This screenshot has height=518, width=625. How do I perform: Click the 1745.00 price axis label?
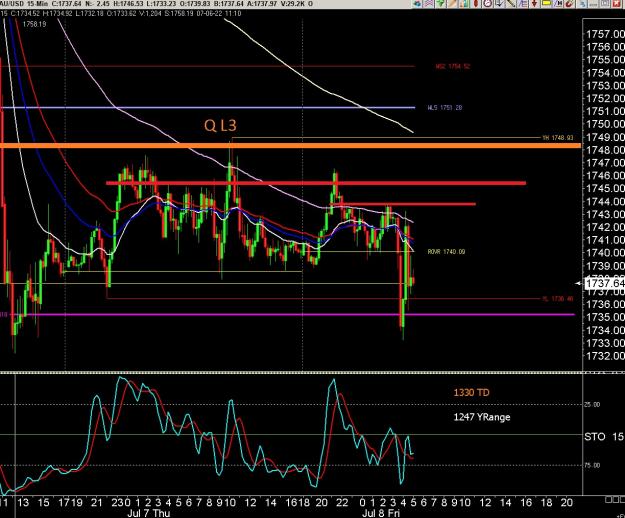[x=605, y=188]
